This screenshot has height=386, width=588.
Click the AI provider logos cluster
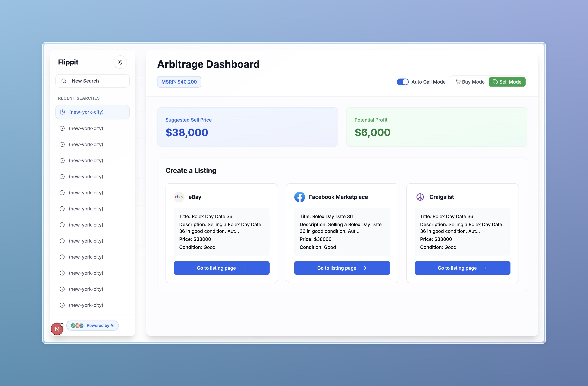coord(77,325)
